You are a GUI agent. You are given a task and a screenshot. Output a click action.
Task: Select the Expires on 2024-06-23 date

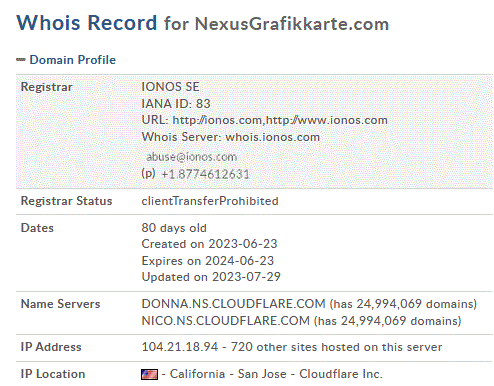pyautogui.click(x=208, y=261)
